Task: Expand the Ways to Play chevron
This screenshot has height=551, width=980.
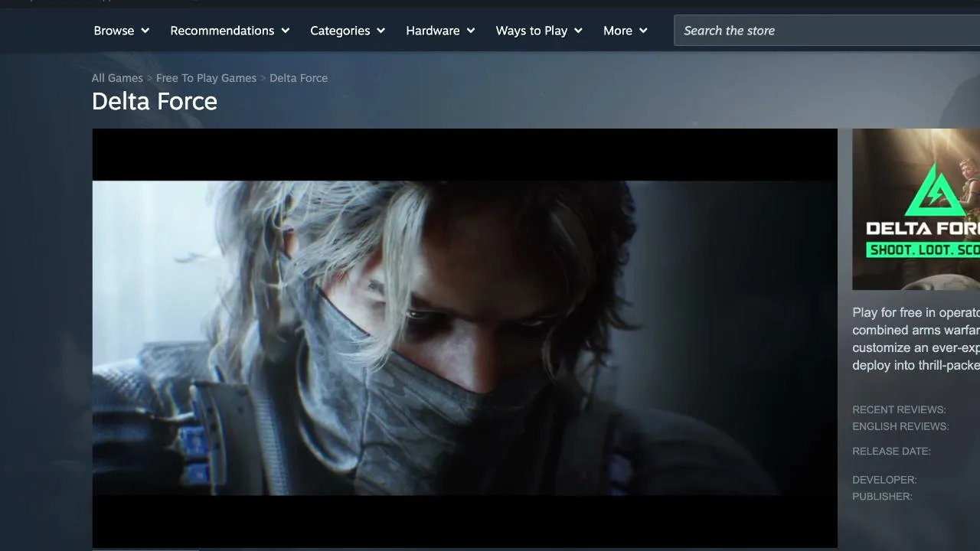Action: 578,31
